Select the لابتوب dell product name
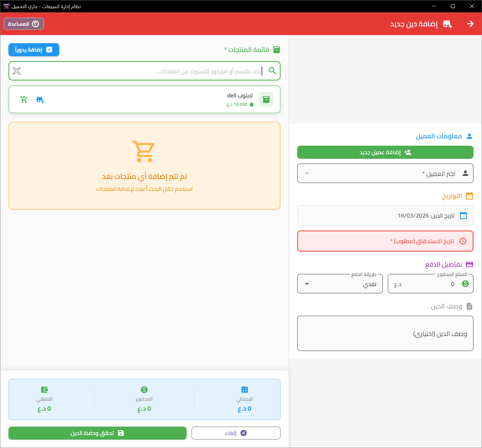The image size is (482, 448). click(x=240, y=95)
